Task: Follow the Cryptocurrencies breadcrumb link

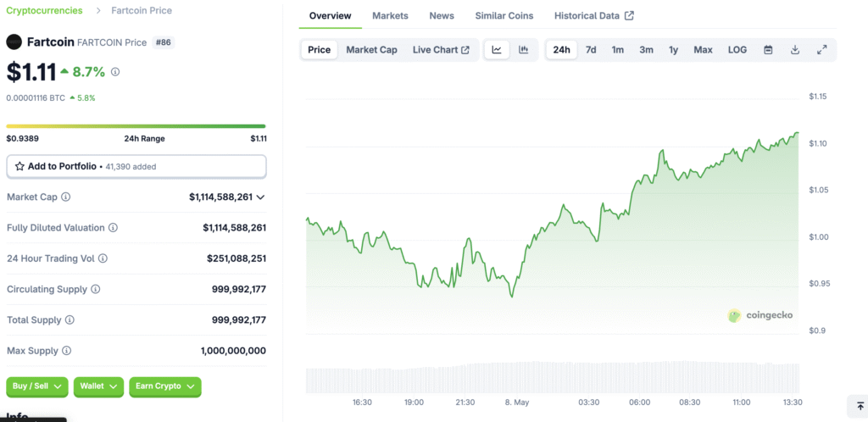Action: click(44, 11)
